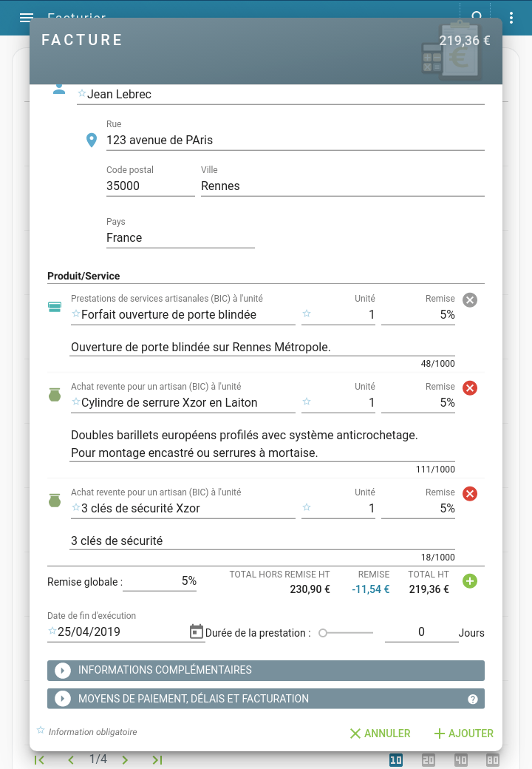The image size is (532, 769).
Task: Click the search magnifier icon
Action: click(477, 16)
